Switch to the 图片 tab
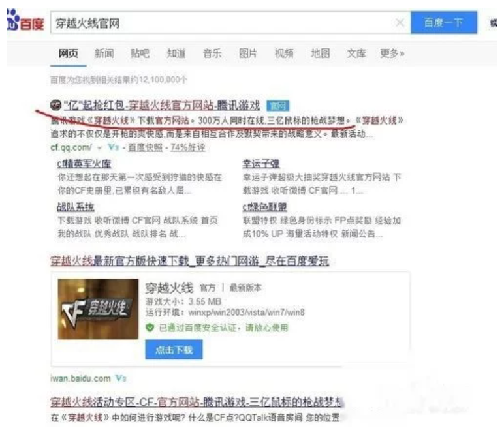The height and width of the screenshot is (428, 504). click(248, 53)
